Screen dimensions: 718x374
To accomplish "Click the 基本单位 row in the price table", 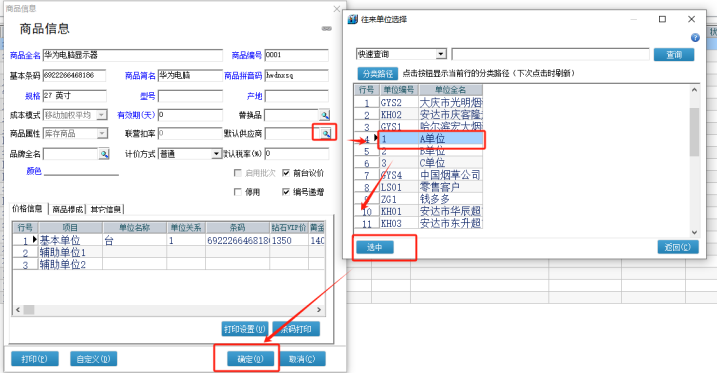I will pyautogui.click(x=169, y=240).
